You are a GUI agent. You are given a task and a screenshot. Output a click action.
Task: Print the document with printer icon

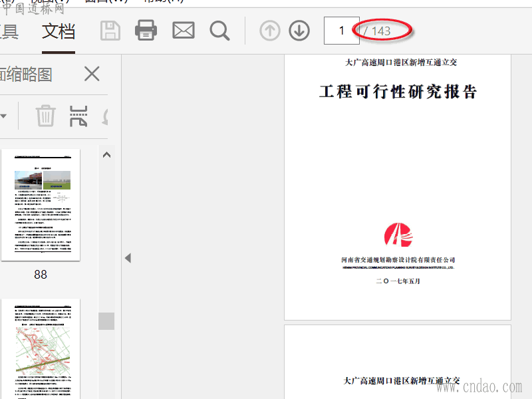pos(146,31)
